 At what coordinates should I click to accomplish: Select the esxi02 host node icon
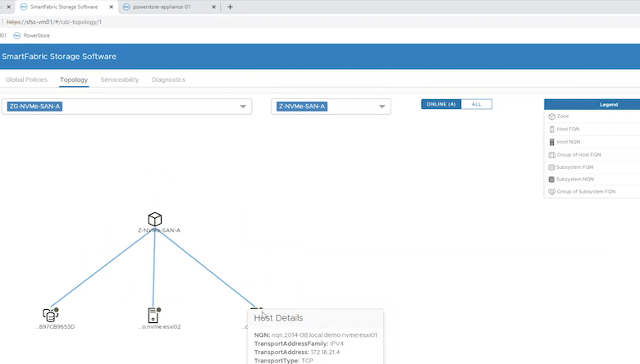click(x=154, y=315)
